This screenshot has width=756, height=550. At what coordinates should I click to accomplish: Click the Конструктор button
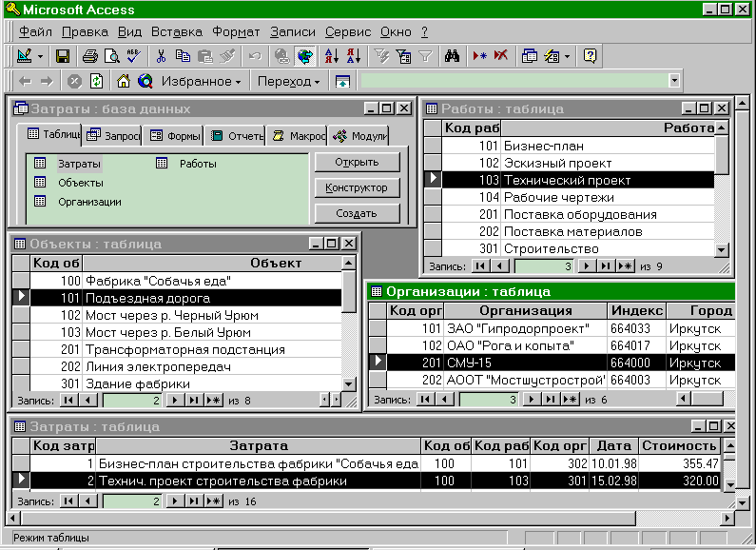point(358,187)
